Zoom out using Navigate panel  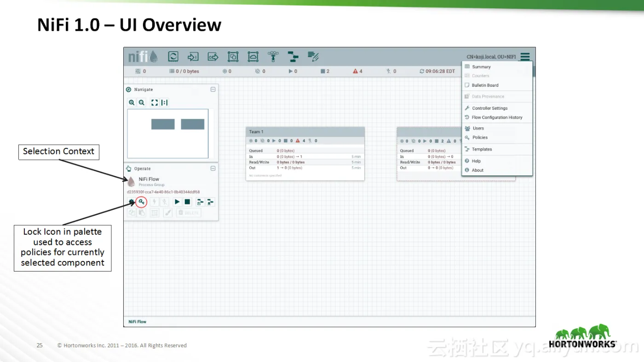coord(142,103)
